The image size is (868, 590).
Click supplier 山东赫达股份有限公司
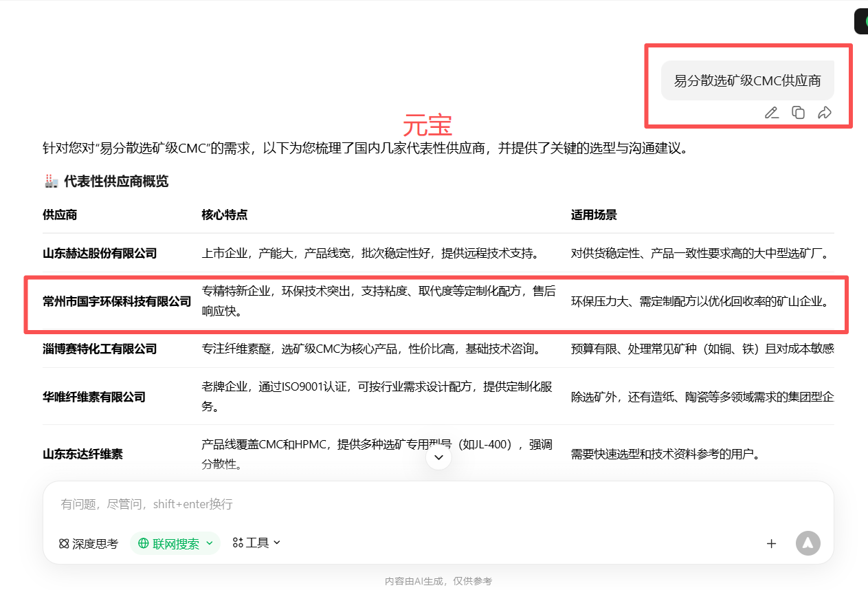100,253
